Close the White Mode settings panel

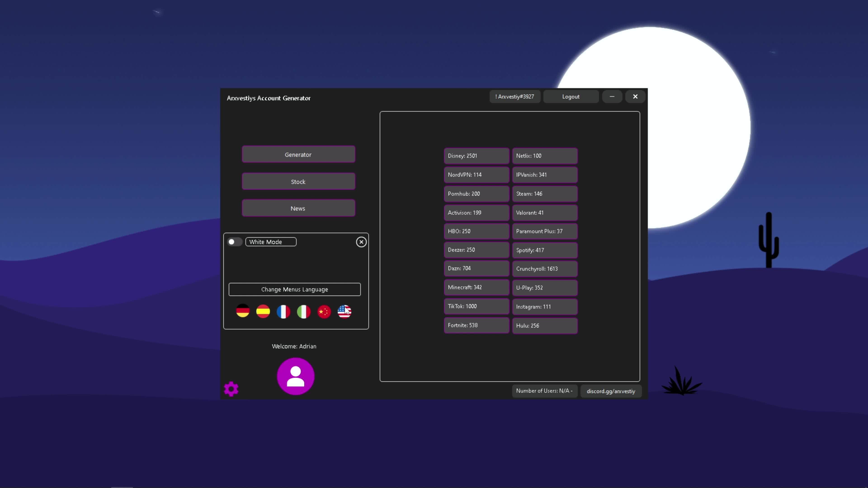pyautogui.click(x=361, y=242)
